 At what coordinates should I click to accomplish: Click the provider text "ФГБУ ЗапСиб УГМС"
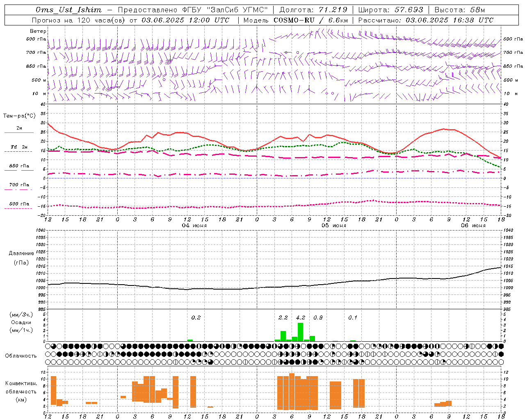pyautogui.click(x=225, y=10)
